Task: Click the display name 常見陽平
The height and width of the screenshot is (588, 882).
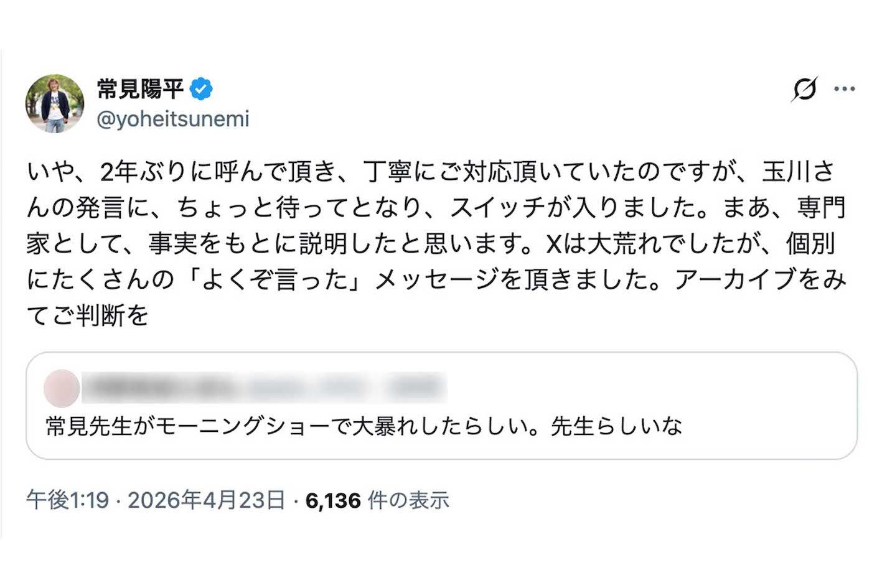Action: (140, 90)
